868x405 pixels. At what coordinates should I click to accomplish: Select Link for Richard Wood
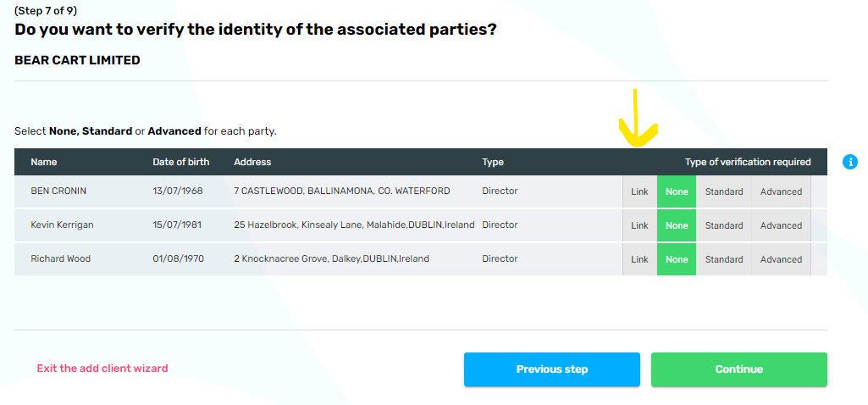click(x=639, y=259)
